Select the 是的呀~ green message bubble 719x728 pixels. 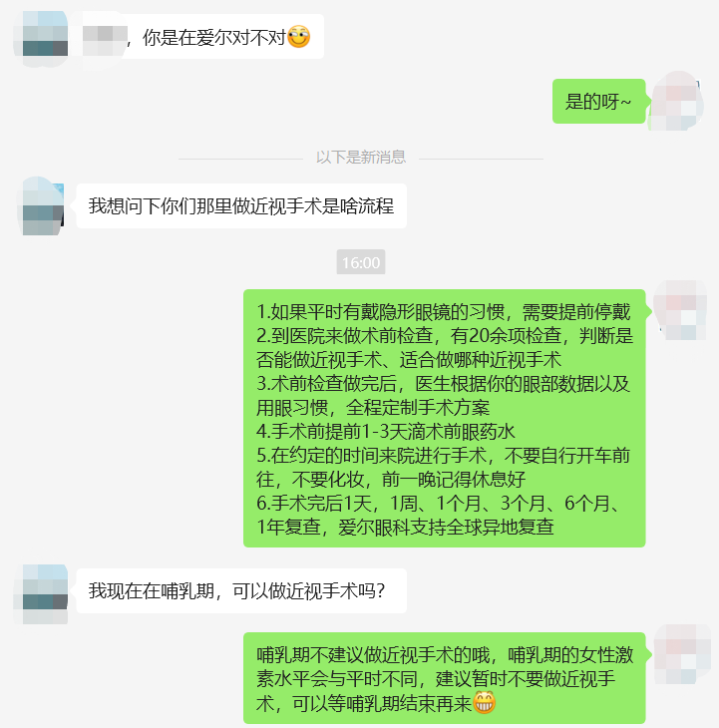pos(598,101)
